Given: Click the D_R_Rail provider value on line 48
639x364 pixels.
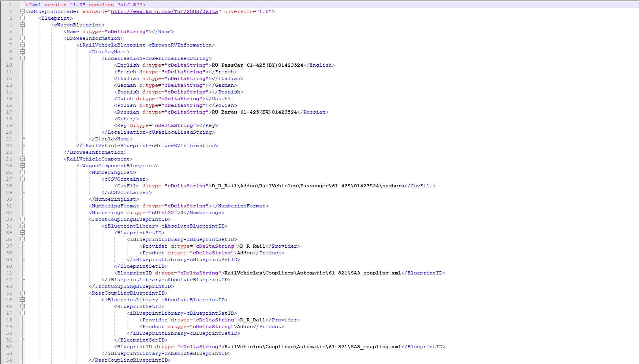Looking at the screenshot, I should click(x=253, y=320).
